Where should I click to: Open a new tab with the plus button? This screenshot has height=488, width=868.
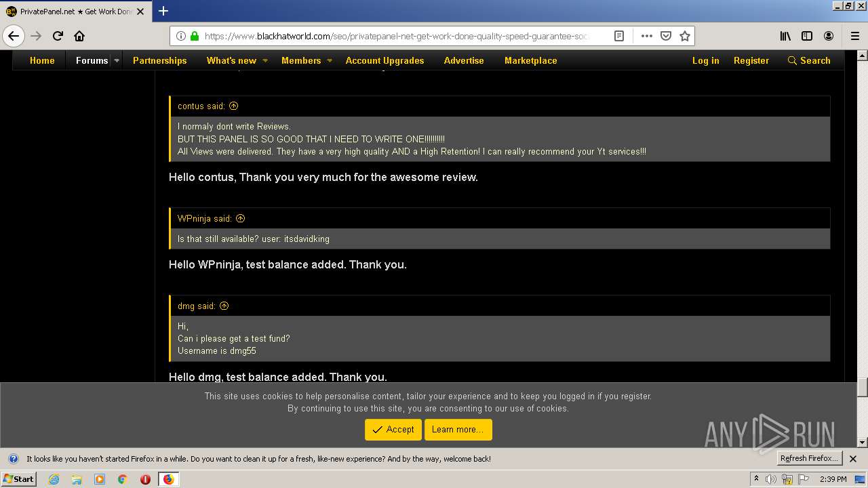click(x=163, y=11)
